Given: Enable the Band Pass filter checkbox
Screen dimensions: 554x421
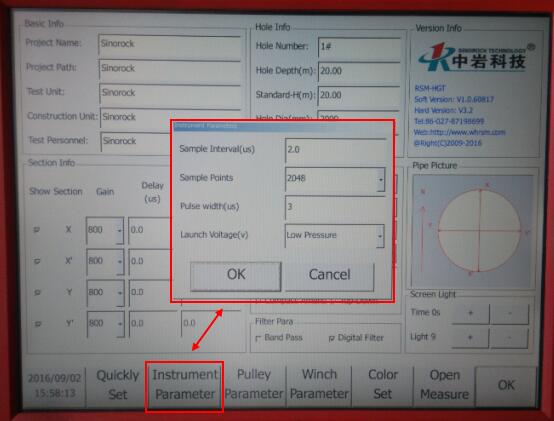Looking at the screenshot, I should (x=258, y=338).
